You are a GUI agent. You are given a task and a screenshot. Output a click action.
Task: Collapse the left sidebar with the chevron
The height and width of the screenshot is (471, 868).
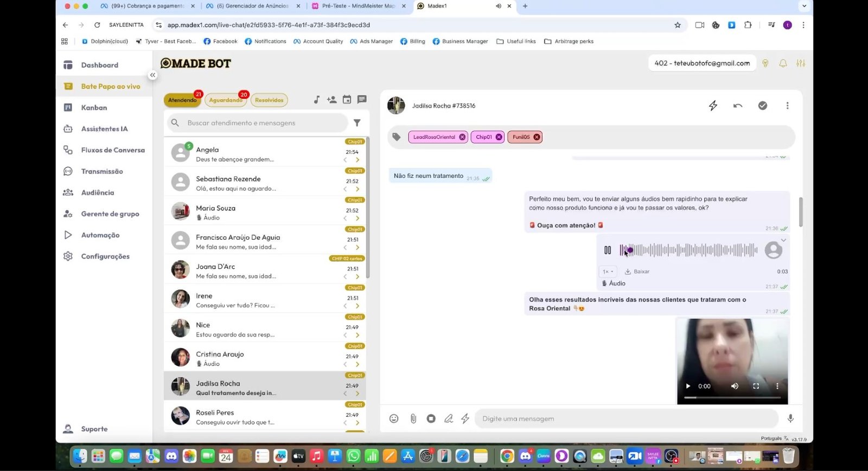[153, 75]
